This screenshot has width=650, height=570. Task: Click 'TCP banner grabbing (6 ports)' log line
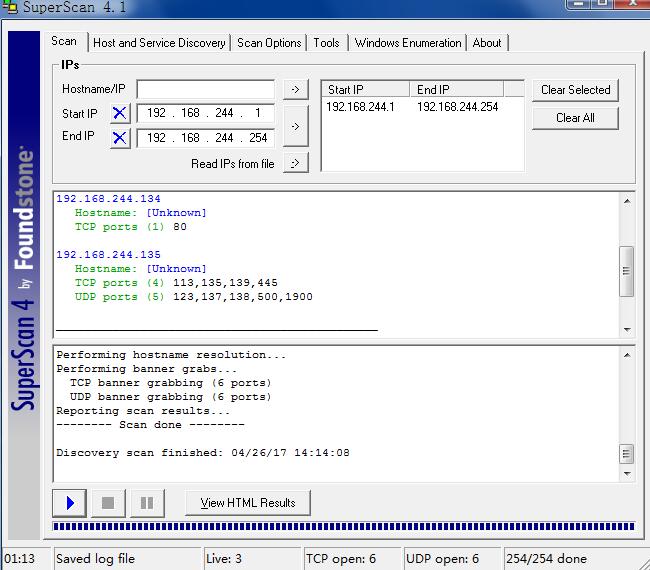pyautogui.click(x=170, y=383)
